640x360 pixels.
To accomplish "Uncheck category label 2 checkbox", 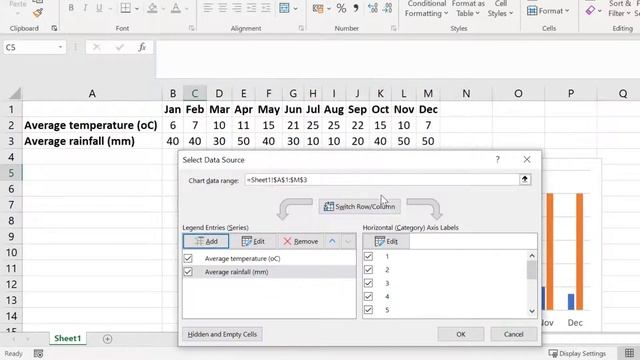I will pos(368,270).
